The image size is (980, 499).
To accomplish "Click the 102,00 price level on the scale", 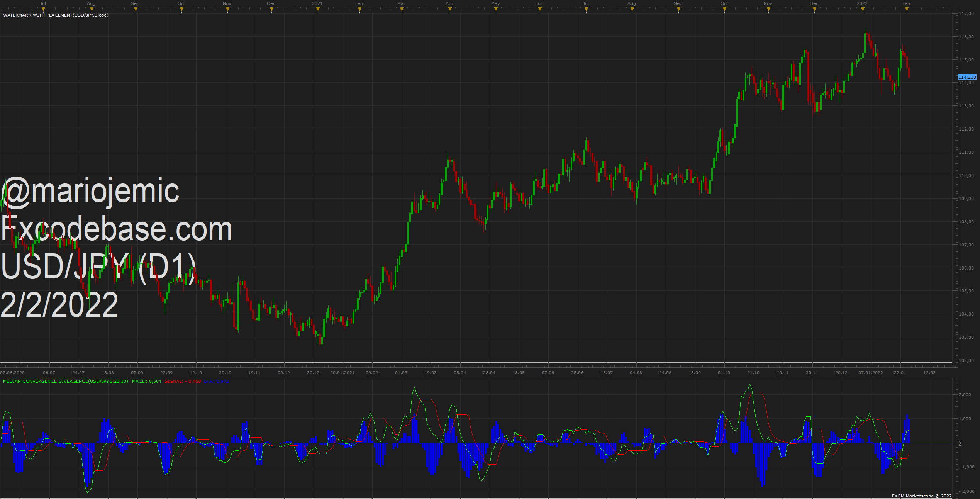I will [966, 360].
